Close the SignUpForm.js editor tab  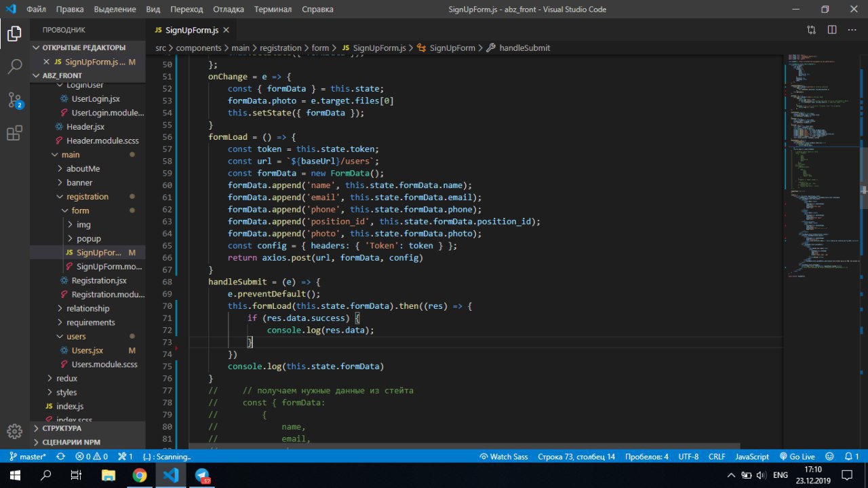(226, 30)
